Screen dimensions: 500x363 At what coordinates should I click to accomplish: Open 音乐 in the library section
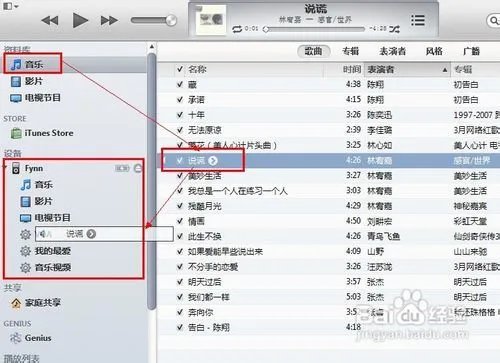pos(33,64)
